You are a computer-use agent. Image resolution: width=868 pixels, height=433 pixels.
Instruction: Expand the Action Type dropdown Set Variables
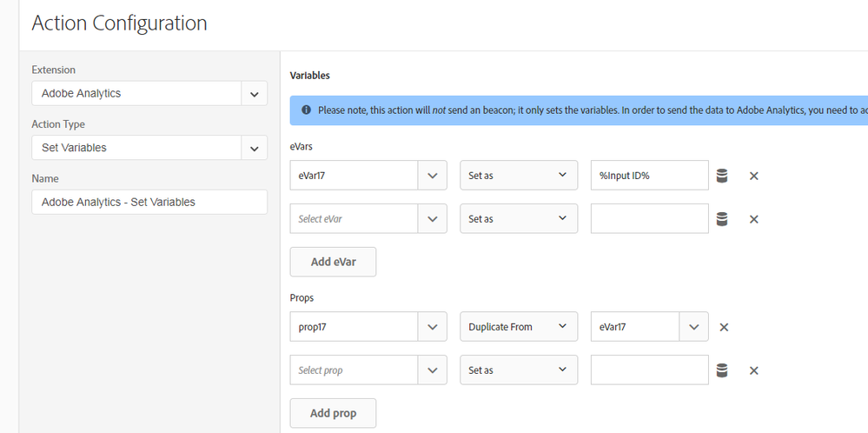tap(254, 148)
